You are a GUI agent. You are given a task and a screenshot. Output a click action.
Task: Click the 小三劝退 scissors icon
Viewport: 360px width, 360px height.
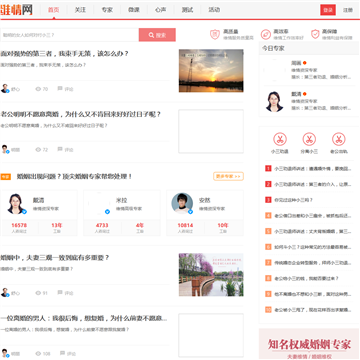(x=280, y=139)
